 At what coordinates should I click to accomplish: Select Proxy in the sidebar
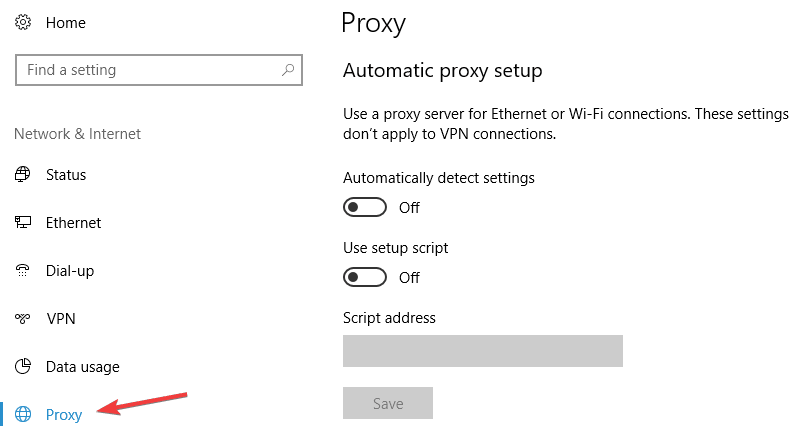64,415
